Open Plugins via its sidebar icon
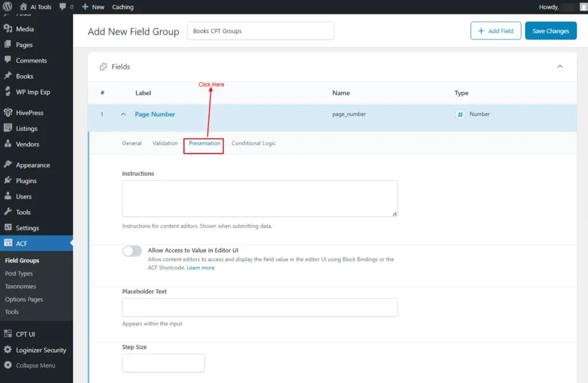The image size is (588, 383). coord(8,181)
